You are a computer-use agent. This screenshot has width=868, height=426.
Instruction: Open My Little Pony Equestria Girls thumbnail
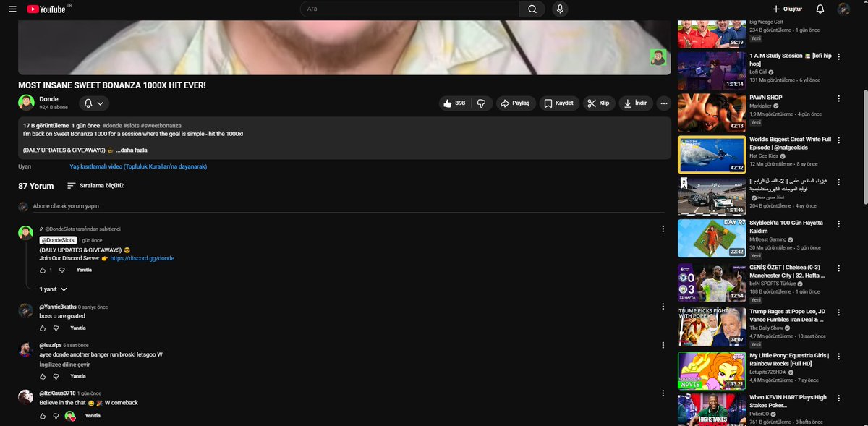[711, 370]
